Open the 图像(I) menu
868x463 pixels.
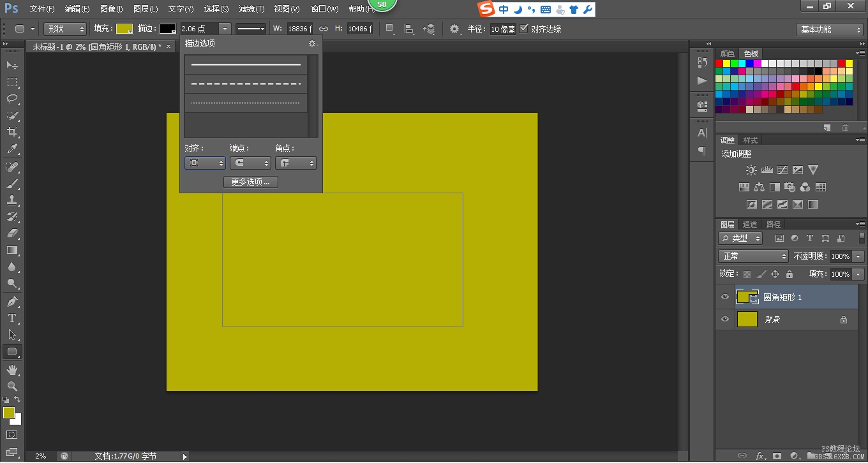pos(111,9)
